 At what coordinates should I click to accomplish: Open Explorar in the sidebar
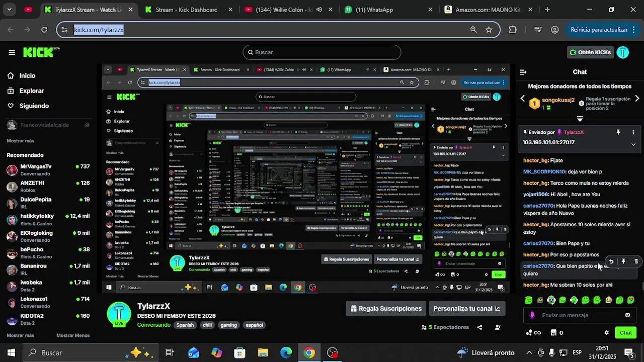click(31, 90)
